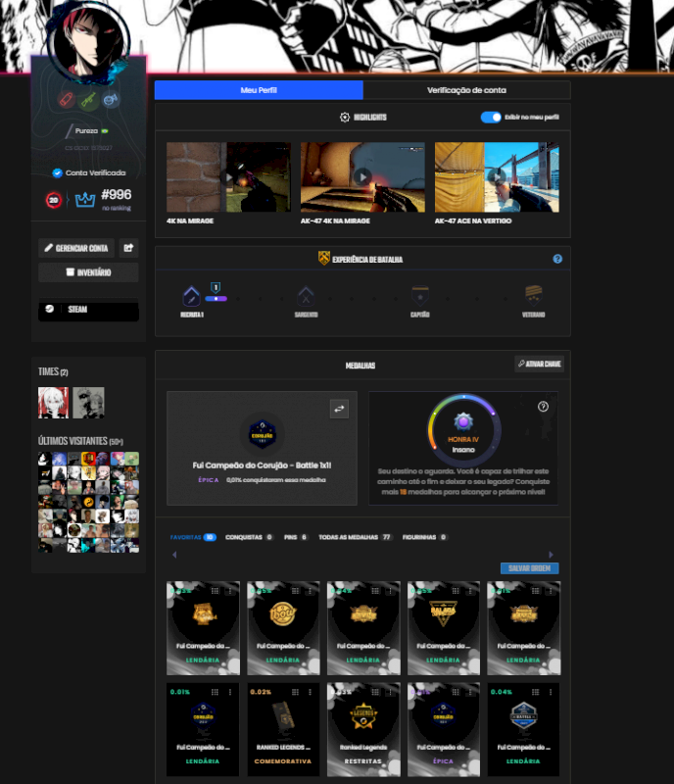
Task: Click the red level 20 badge
Action: (54, 200)
